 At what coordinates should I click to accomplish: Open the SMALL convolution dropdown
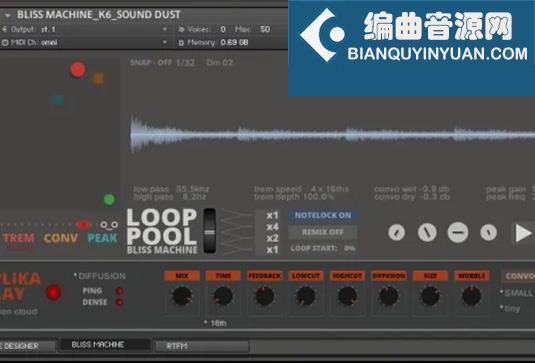tap(516, 293)
